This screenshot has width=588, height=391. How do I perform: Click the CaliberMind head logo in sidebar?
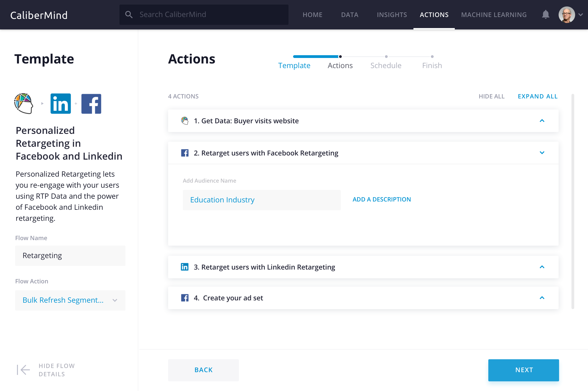click(x=24, y=104)
